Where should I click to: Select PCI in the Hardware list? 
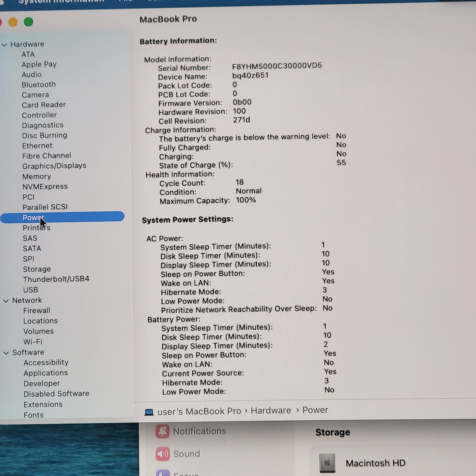click(28, 197)
